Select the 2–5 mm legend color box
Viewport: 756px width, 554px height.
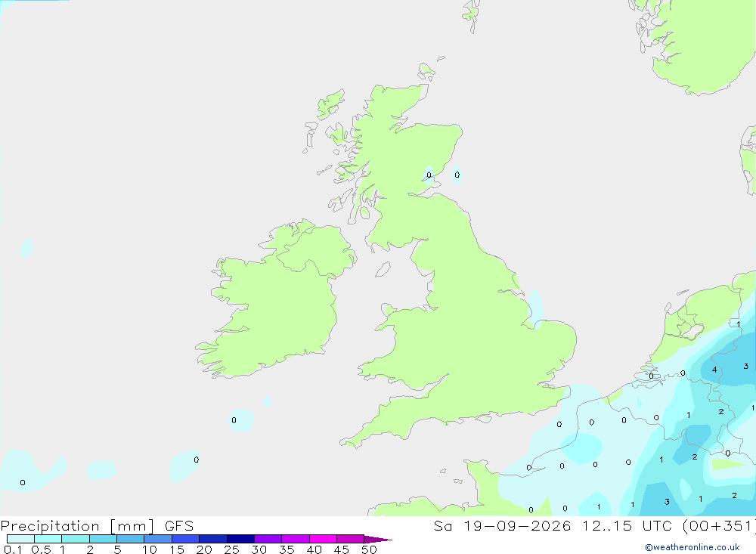pyautogui.click(x=103, y=539)
